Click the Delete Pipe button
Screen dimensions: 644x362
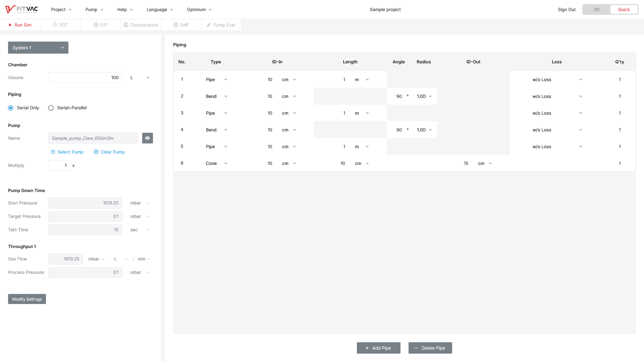coord(430,348)
